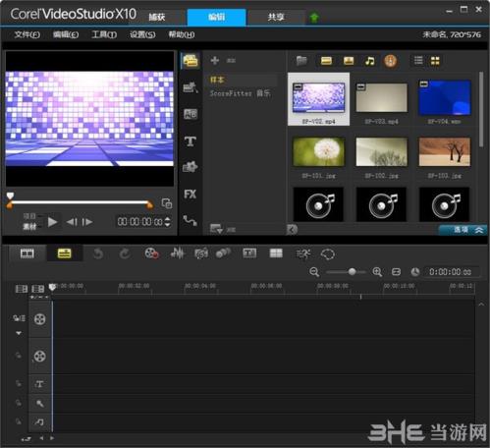
Task: Open the 编辑(E) menu
Action: pyautogui.click(x=66, y=34)
